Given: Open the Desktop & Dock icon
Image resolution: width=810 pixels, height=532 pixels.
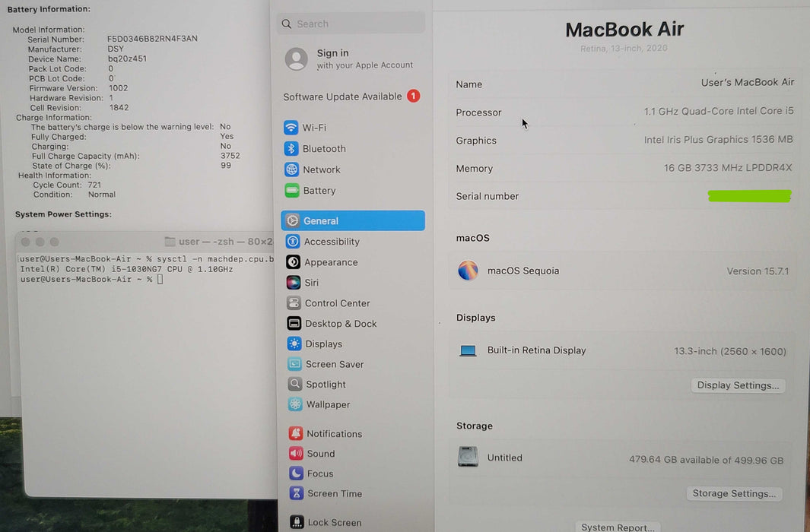Looking at the screenshot, I should (294, 324).
